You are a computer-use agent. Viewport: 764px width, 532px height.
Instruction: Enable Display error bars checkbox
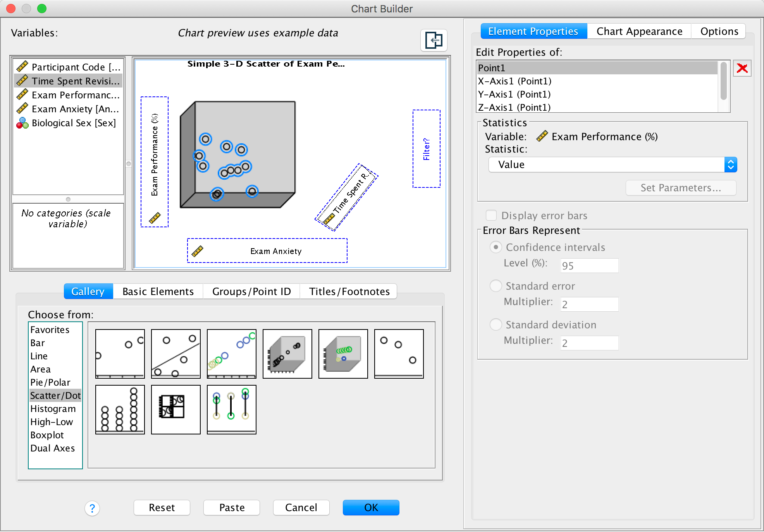[491, 215]
